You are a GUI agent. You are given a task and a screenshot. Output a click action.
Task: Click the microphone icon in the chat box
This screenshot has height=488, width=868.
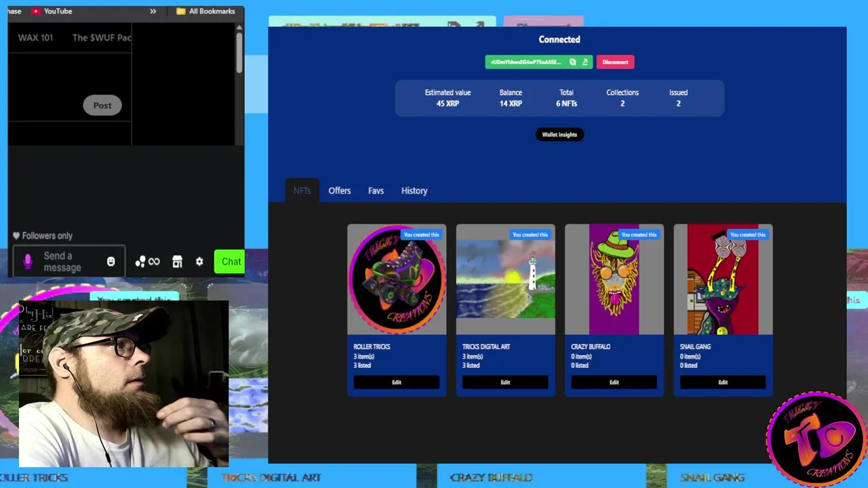click(28, 262)
